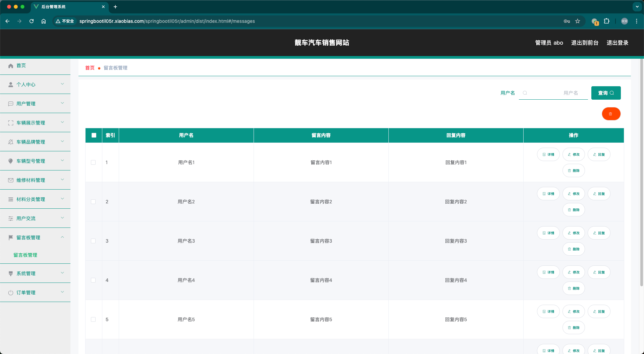Expand the 车辆品牌管理 menu chevron
Screen dimensions: 644x354
click(62, 141)
